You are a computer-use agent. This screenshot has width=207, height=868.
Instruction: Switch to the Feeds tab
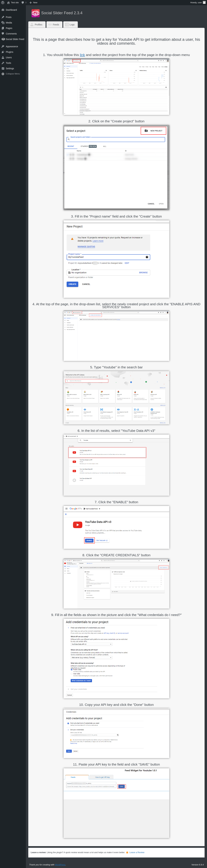[54, 25]
